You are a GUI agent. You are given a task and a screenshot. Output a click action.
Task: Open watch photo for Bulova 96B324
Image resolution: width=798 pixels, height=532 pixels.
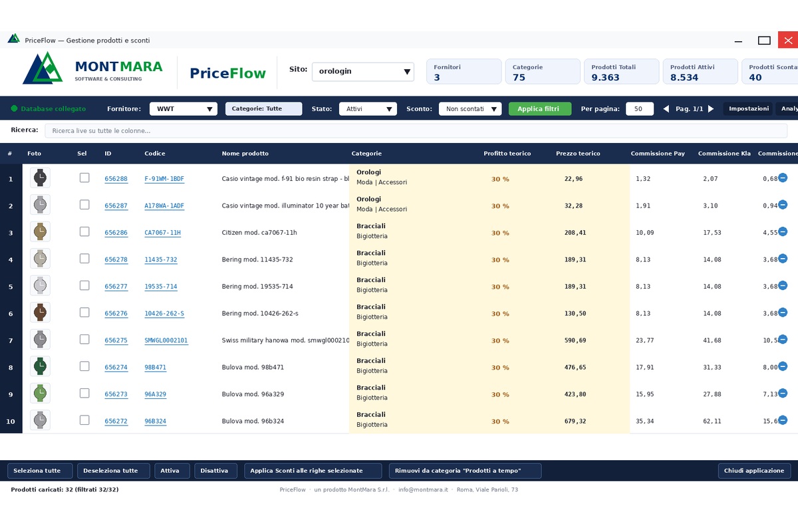(41, 420)
